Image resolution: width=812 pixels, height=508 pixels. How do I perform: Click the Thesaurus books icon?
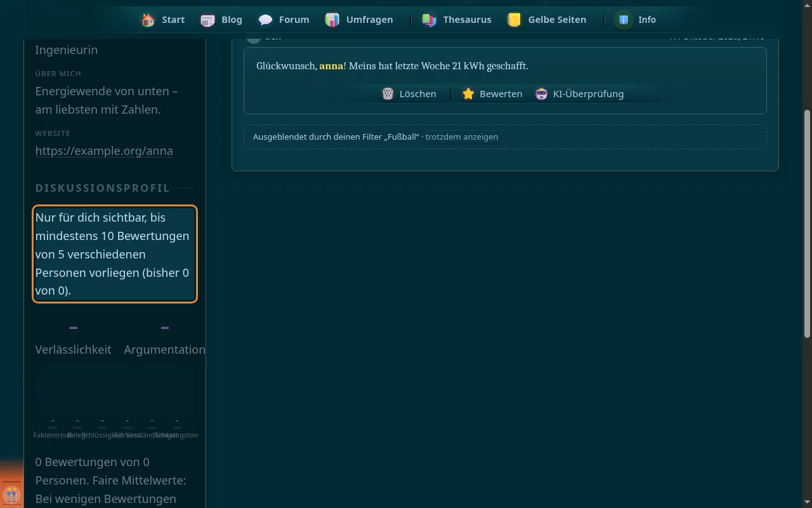click(429, 20)
